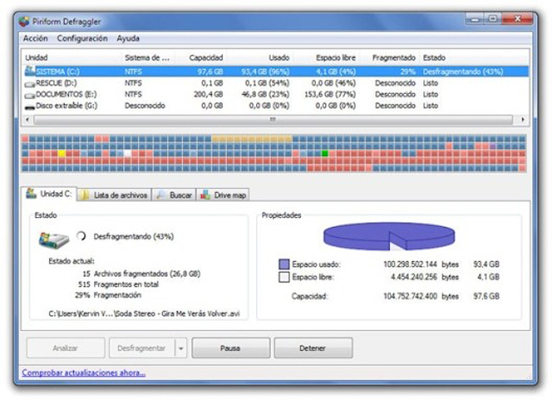This screenshot has height=400, width=552.
Task: Expand the Desfragmentar dropdown arrow
Action: point(181,348)
